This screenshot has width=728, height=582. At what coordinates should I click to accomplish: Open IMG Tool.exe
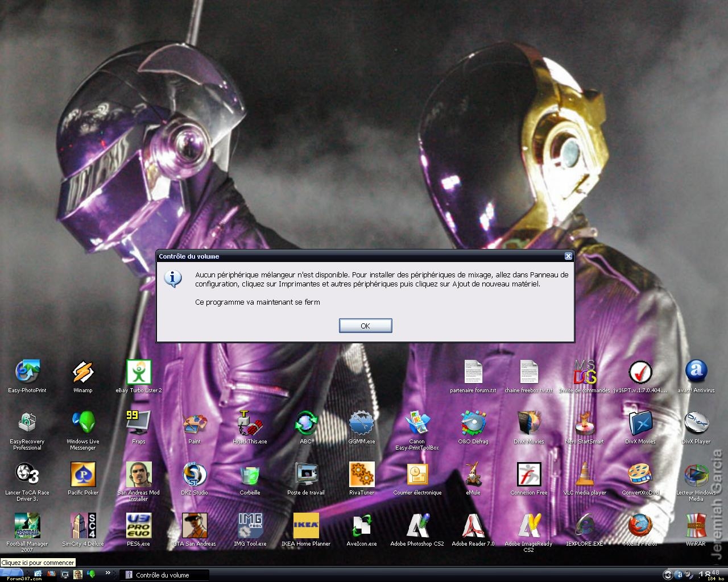(250, 530)
